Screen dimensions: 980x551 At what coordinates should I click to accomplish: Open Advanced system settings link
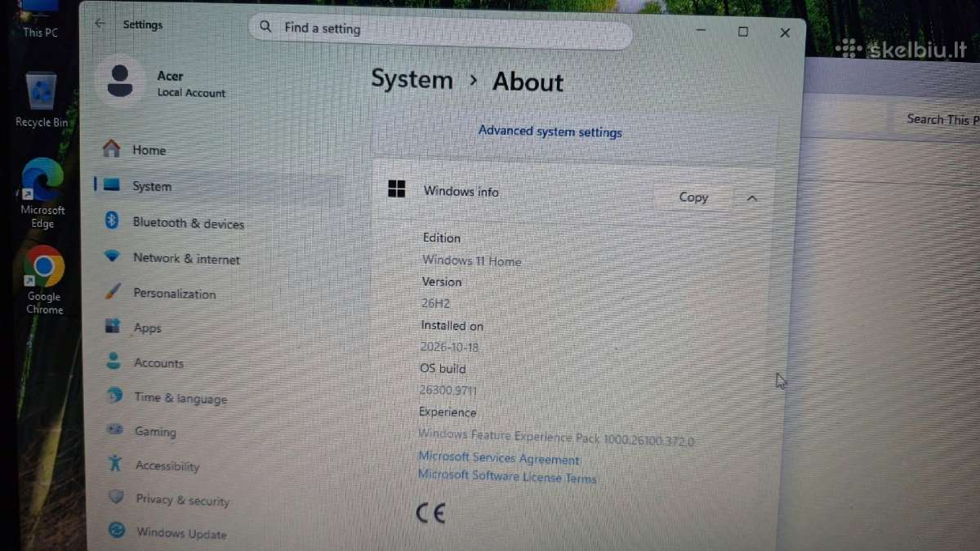coord(550,131)
